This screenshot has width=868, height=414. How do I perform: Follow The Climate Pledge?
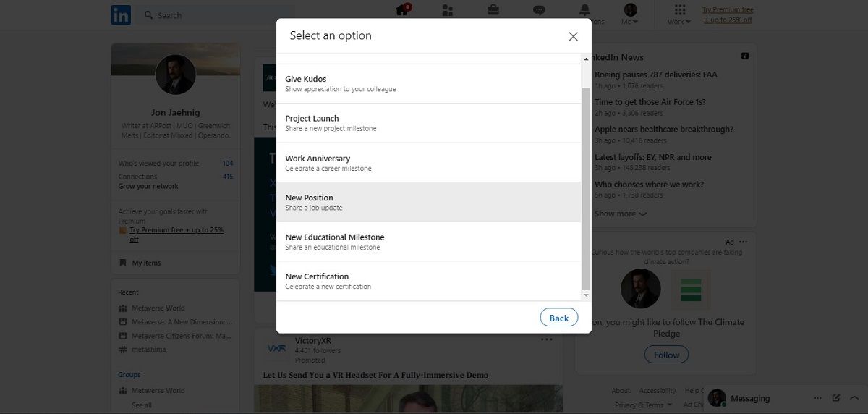click(666, 355)
